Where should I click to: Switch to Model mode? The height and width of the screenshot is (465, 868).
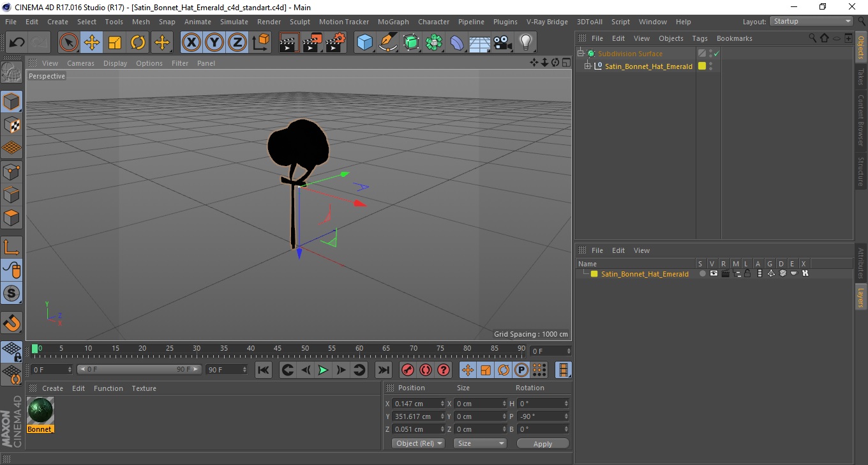click(11, 102)
